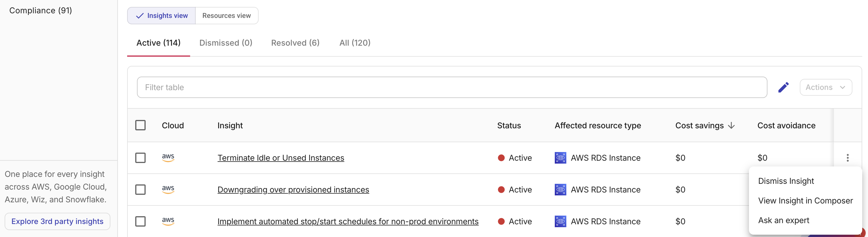Check the Terminate Idle or Unsed Instances row
The width and height of the screenshot is (868, 237).
(x=140, y=158)
